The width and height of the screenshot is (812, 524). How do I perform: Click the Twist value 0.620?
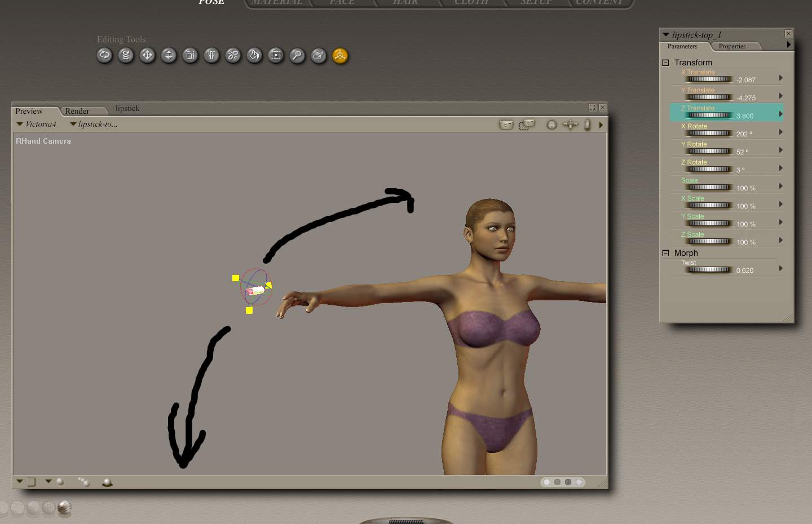click(x=744, y=270)
